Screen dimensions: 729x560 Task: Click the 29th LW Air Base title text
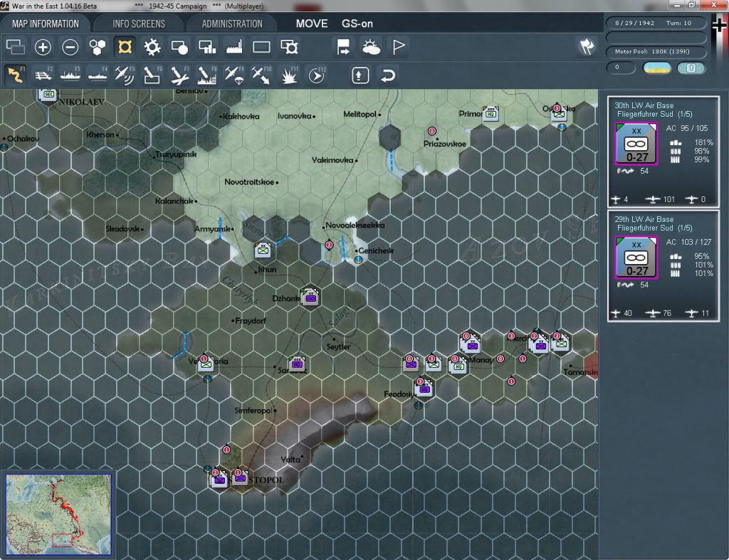[644, 219]
